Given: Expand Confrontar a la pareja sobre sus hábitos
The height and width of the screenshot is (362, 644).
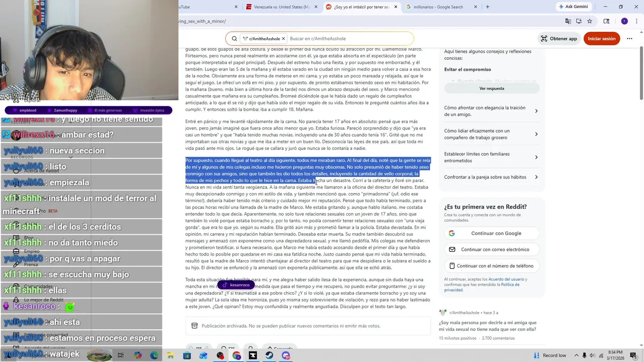Looking at the screenshot, I should (x=492, y=177).
